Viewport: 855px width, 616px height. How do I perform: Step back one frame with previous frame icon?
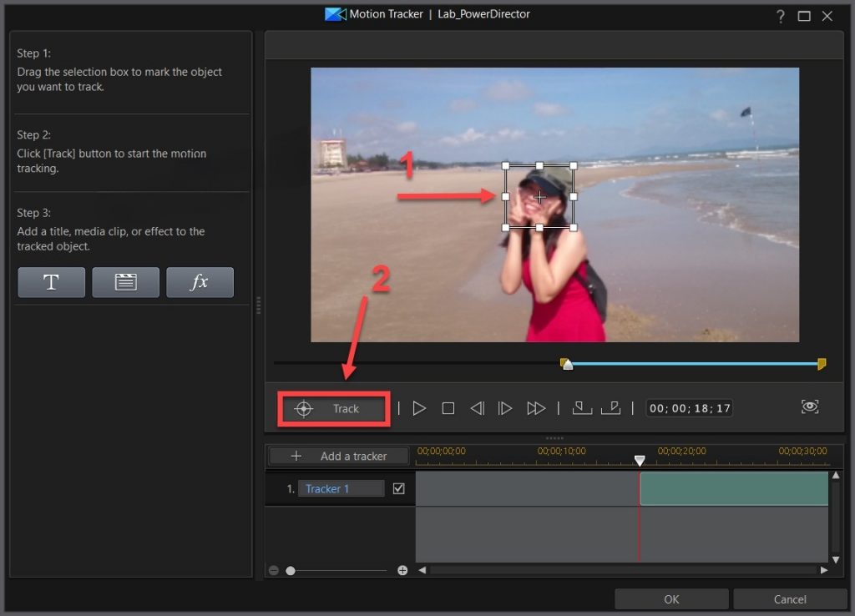click(x=477, y=408)
